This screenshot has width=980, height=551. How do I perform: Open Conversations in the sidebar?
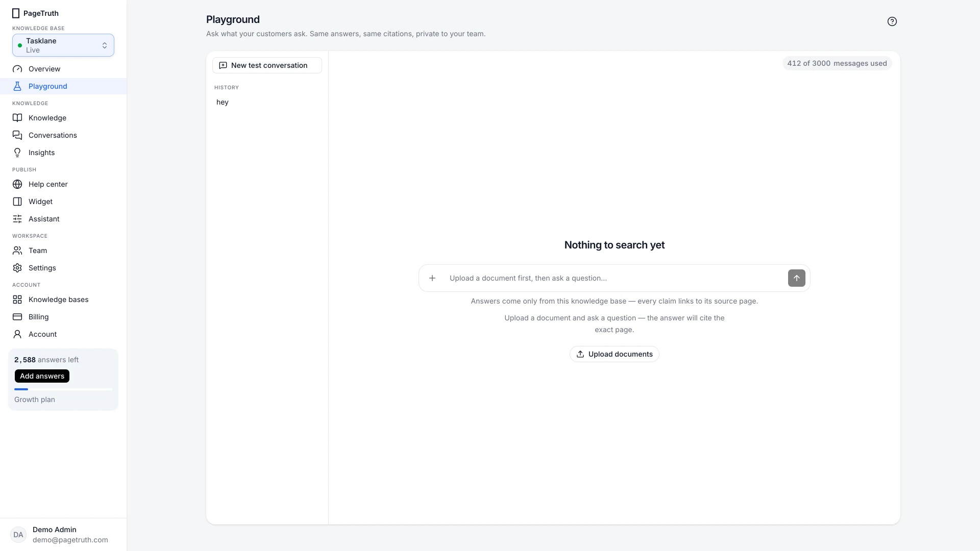tap(63, 135)
